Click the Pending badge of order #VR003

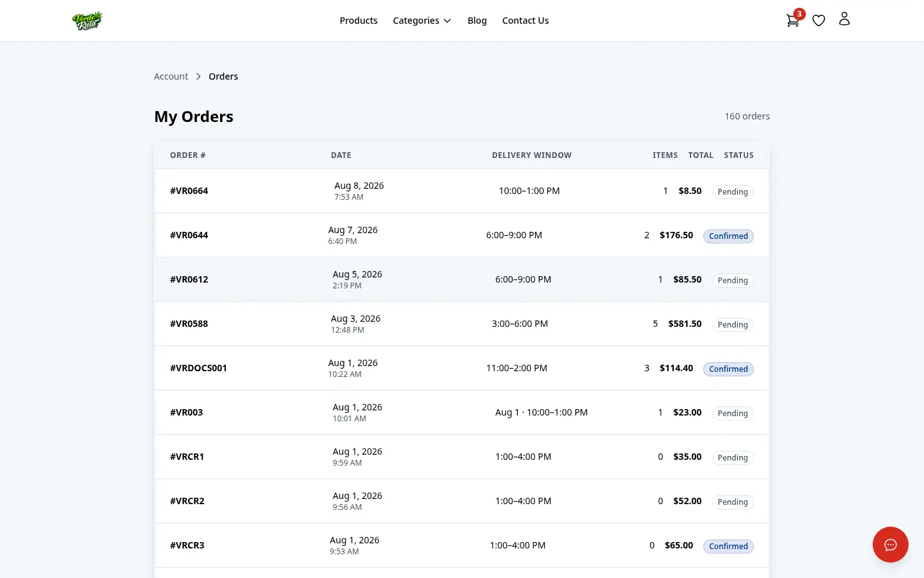[733, 413]
